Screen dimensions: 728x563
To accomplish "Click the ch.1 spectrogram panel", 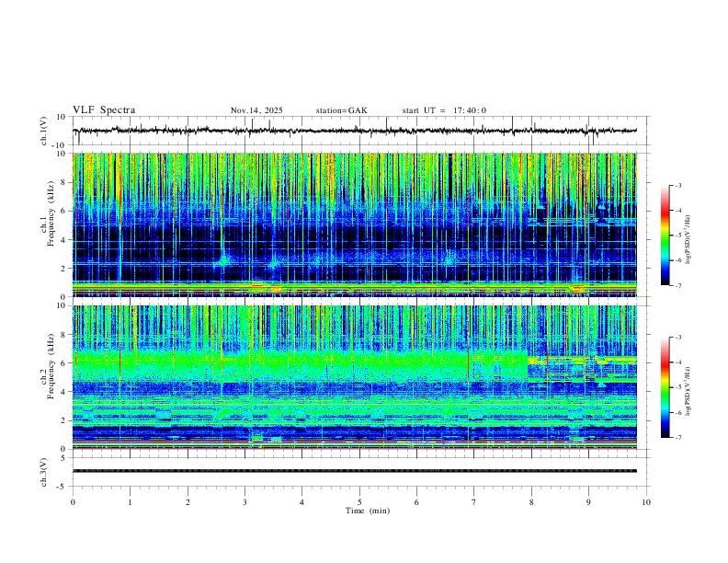I will pos(355,224).
